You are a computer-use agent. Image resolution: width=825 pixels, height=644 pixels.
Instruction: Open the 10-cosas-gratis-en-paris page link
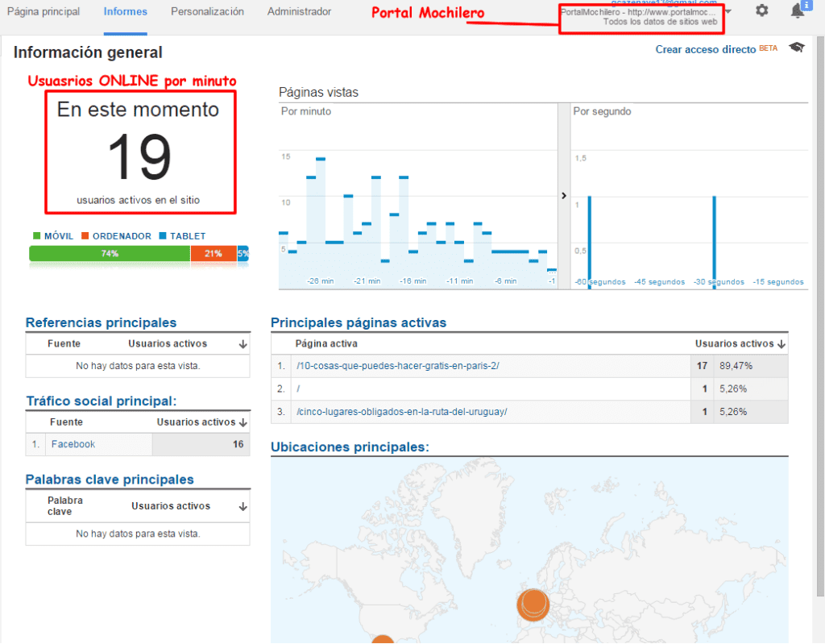pyautogui.click(x=398, y=366)
